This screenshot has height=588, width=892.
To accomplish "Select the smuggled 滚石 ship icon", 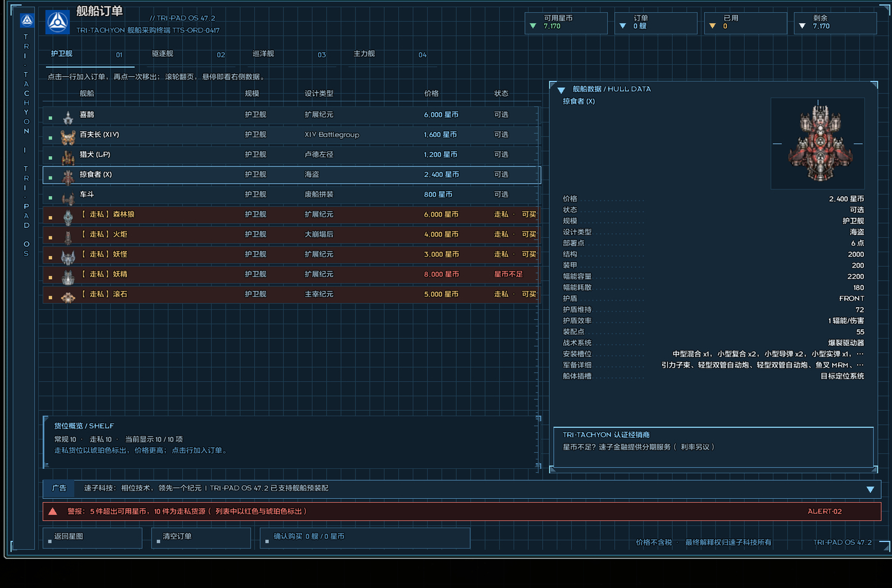I will (68, 297).
